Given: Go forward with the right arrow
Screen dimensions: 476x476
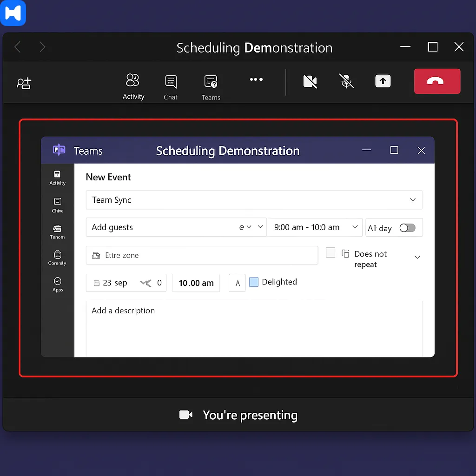Looking at the screenshot, I should pyautogui.click(x=42, y=47).
